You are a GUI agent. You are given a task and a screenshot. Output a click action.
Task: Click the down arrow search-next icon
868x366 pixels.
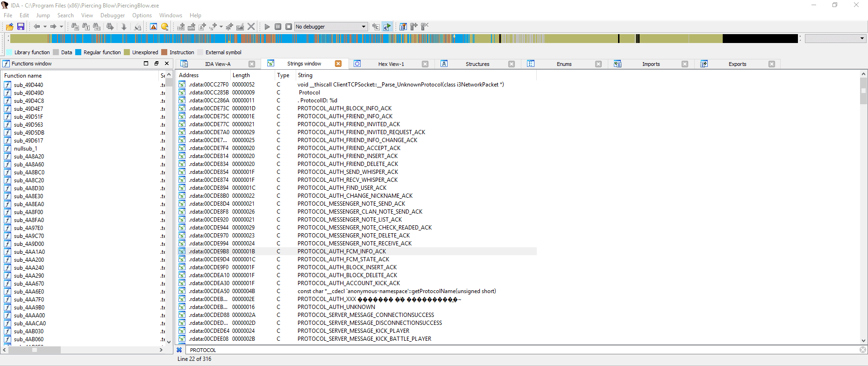click(x=124, y=27)
